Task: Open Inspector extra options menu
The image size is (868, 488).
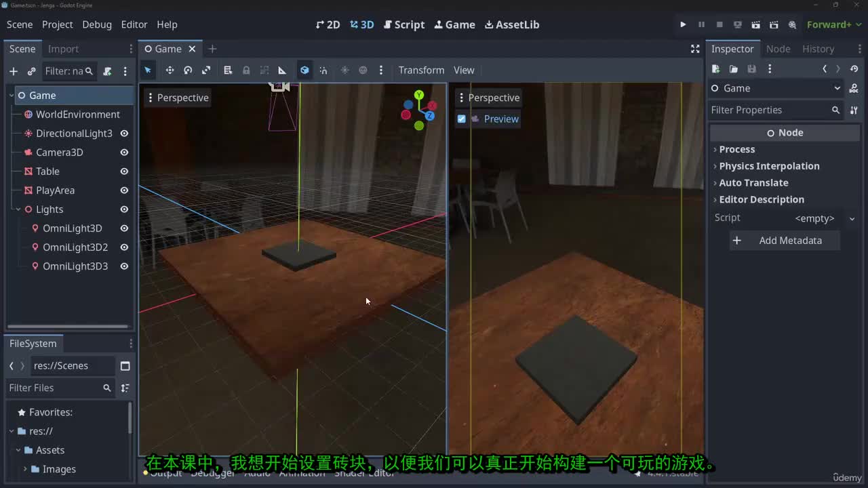Action: (770, 68)
